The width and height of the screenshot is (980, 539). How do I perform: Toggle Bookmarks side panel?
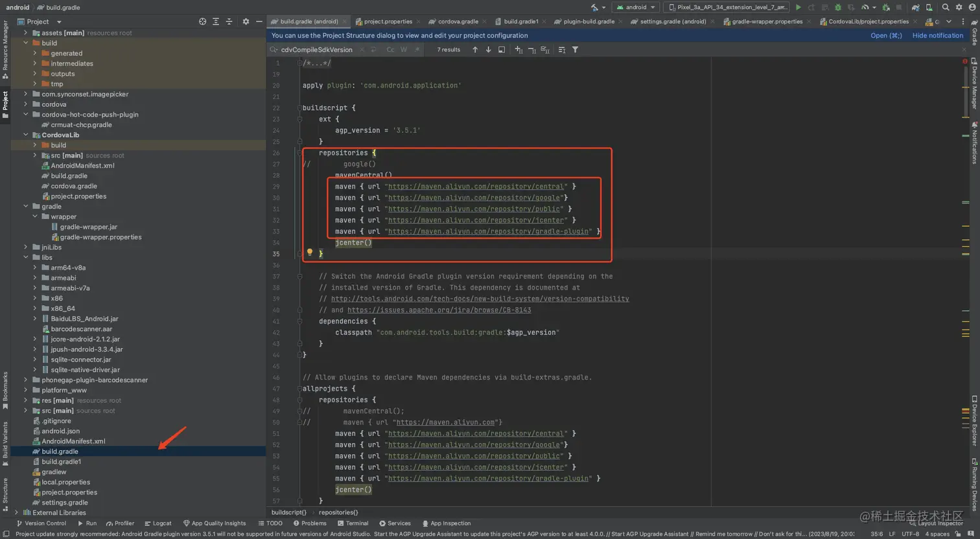point(5,390)
